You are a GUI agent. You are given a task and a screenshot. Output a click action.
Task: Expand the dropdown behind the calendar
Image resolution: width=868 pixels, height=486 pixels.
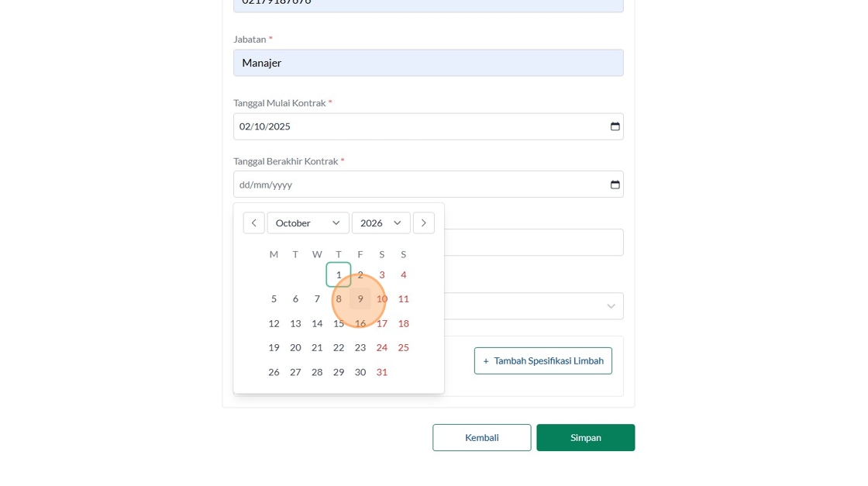(611, 306)
